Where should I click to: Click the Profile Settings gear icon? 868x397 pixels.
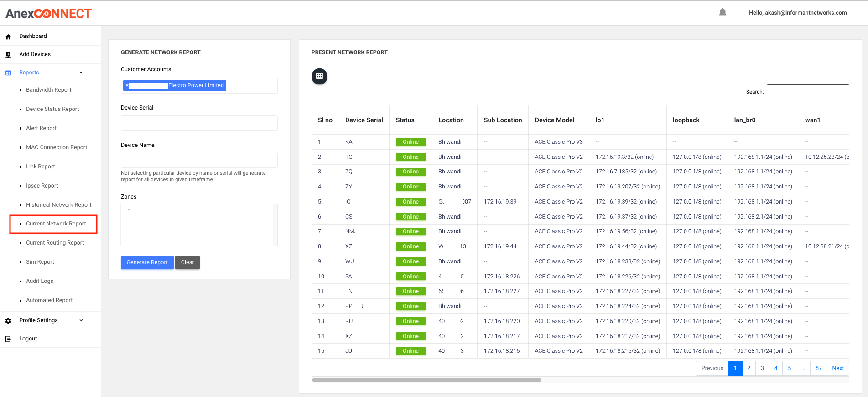(8, 321)
